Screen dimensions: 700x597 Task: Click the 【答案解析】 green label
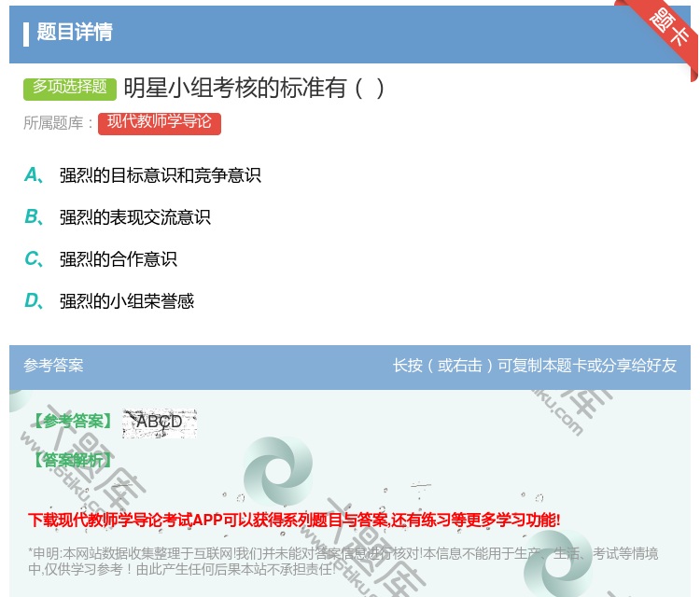tap(72, 460)
